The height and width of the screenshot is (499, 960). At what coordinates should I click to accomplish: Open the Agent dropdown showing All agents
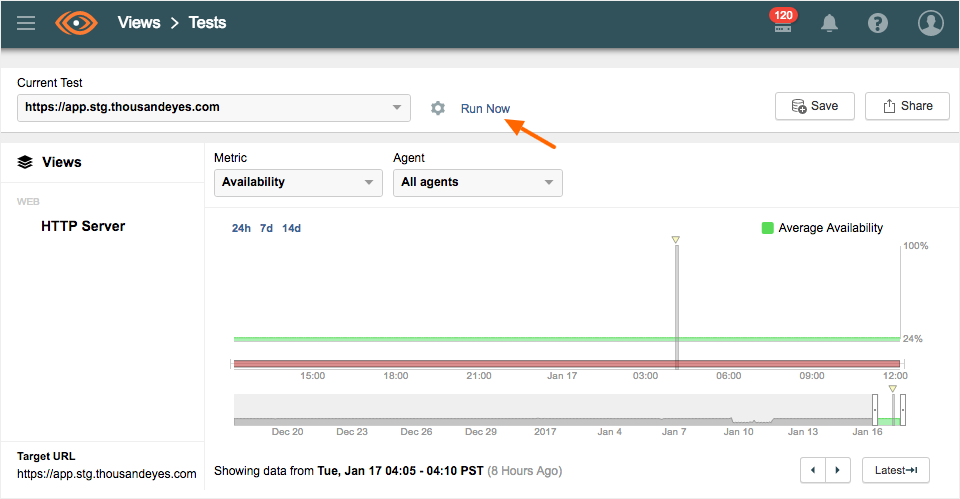[477, 182]
